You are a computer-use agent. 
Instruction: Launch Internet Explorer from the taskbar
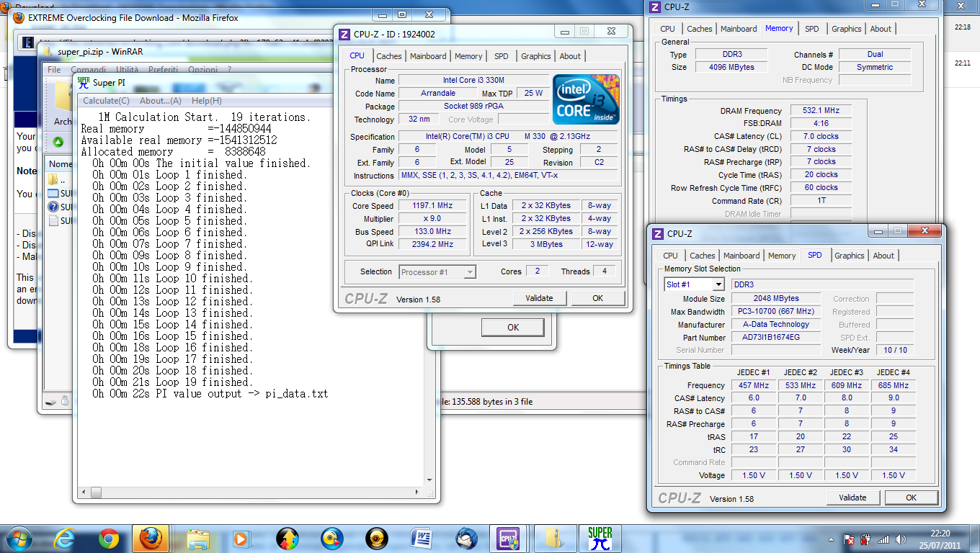tap(66, 538)
